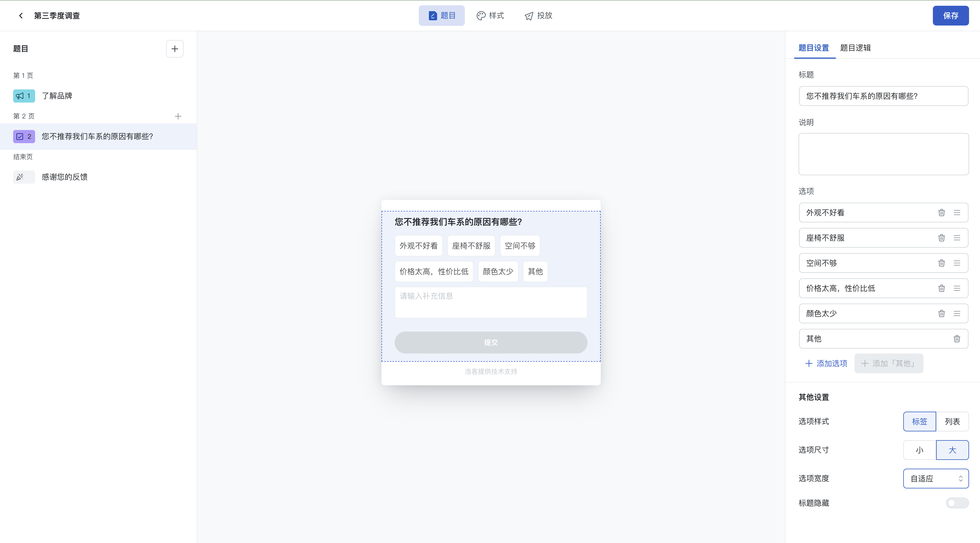Screen dimensions: 980x543
Task: Delete the 座椅不舒服 option
Action: pyautogui.click(x=941, y=238)
